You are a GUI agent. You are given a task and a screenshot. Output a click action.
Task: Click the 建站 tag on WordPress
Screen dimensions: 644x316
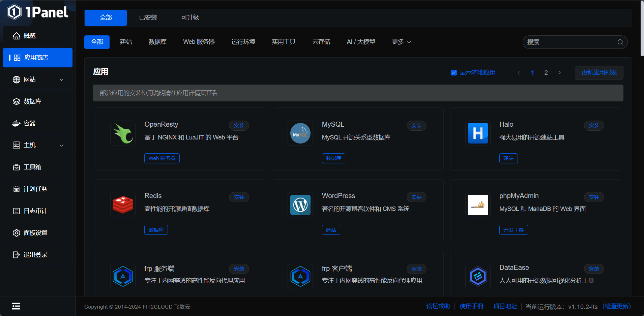pos(331,230)
